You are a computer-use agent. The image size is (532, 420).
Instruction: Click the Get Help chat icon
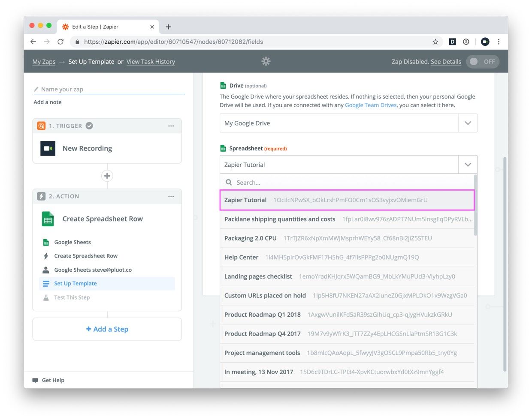click(35, 380)
